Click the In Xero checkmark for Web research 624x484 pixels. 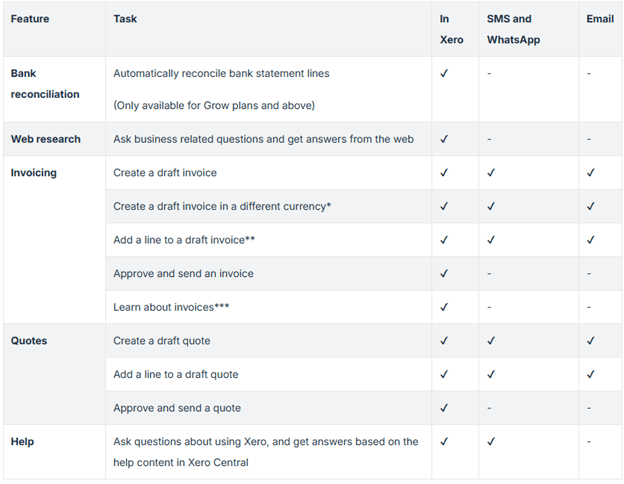[x=444, y=139]
